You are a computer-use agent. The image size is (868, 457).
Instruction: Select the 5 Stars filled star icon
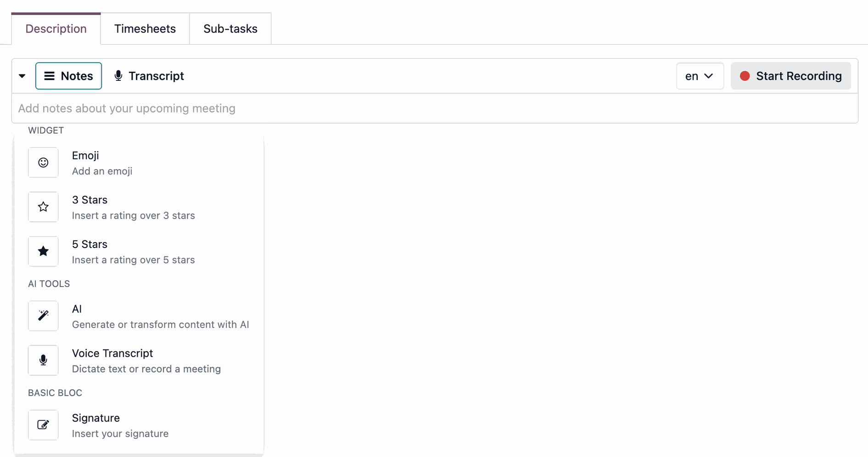(x=43, y=251)
